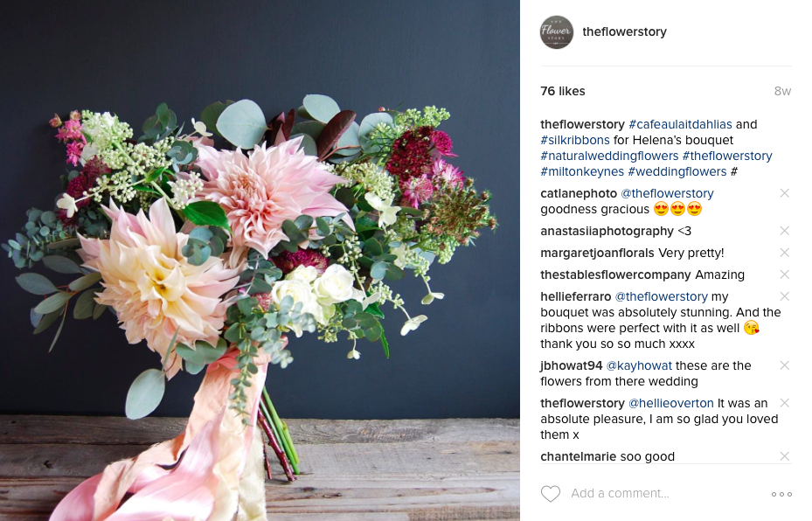View the 76 likes list

pos(562,91)
